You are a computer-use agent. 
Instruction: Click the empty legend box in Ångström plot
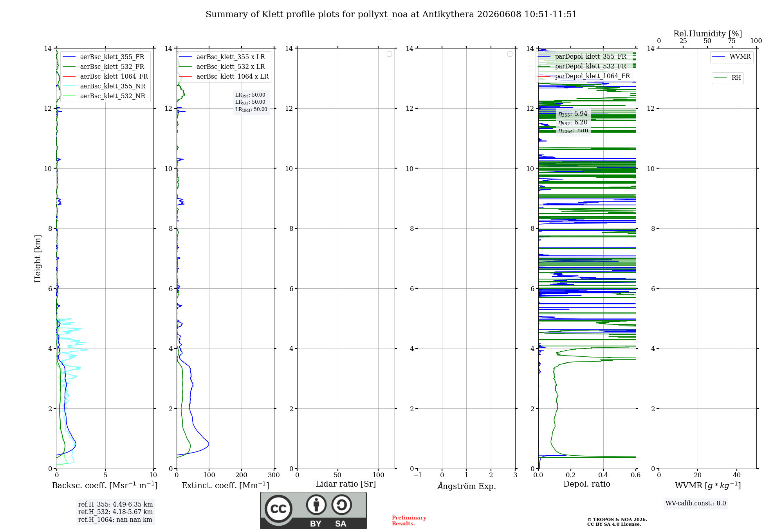(510, 54)
